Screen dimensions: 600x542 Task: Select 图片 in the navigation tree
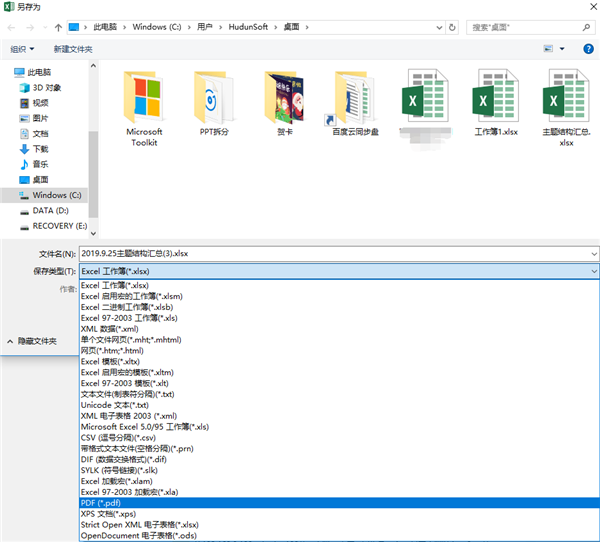pos(34,118)
